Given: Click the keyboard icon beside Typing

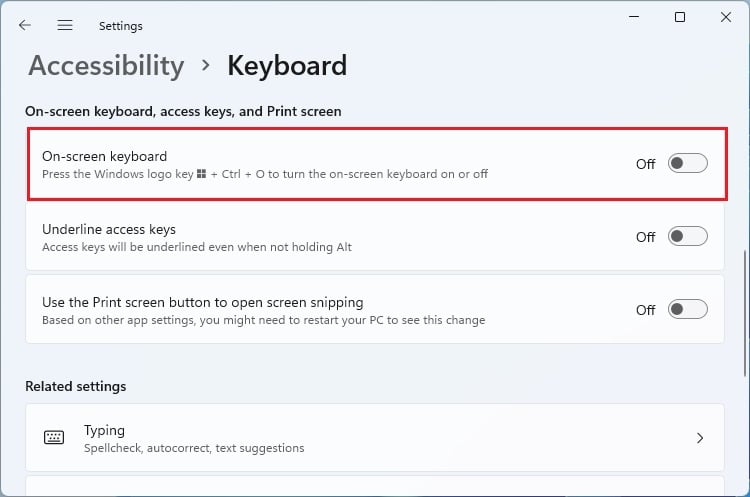Looking at the screenshot, I should [54, 438].
